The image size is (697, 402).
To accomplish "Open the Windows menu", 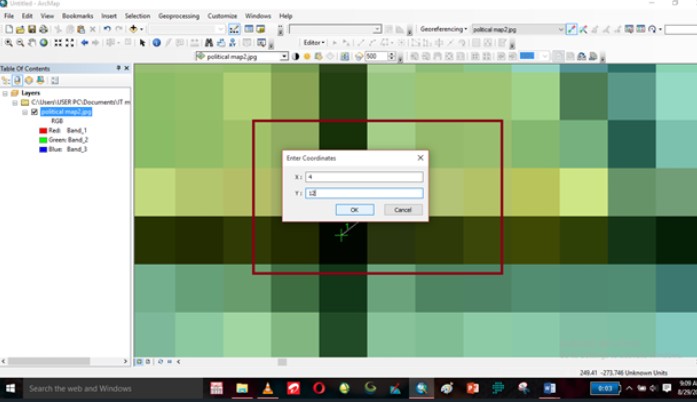I will (258, 16).
